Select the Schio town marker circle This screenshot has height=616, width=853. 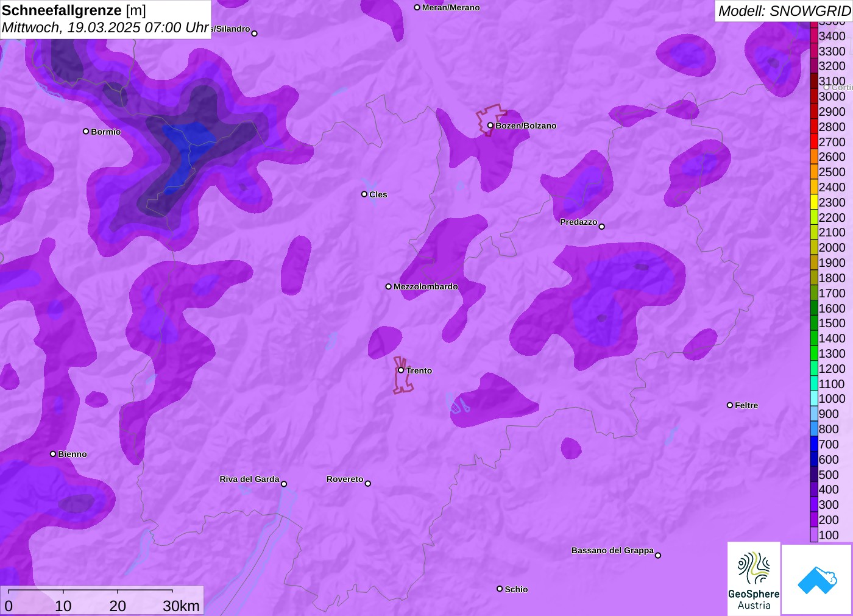point(500,589)
